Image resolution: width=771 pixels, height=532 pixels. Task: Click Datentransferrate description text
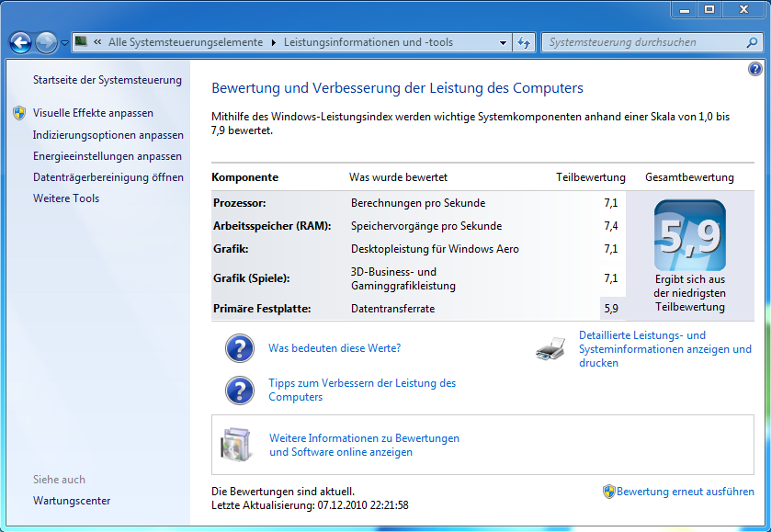pos(393,309)
